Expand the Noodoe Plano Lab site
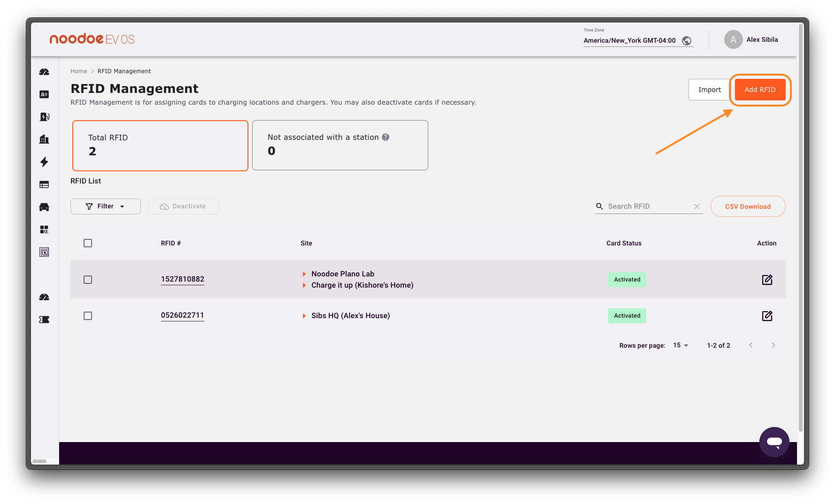The height and width of the screenshot is (504, 835). tap(304, 274)
